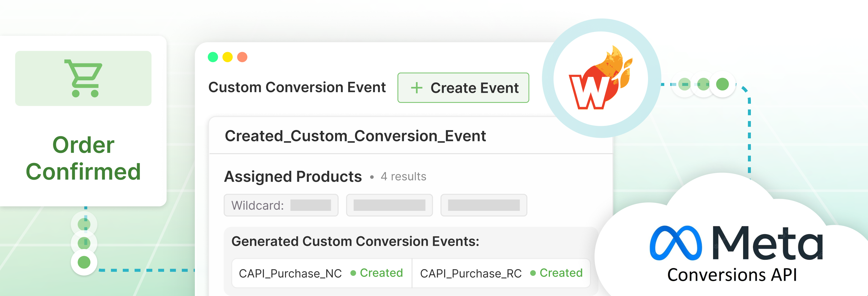
Task: Click the middle blank product tag
Action: (389, 205)
